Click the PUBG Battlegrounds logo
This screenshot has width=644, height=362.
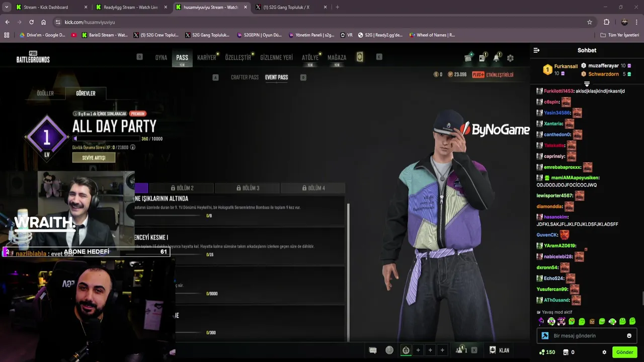click(x=33, y=57)
